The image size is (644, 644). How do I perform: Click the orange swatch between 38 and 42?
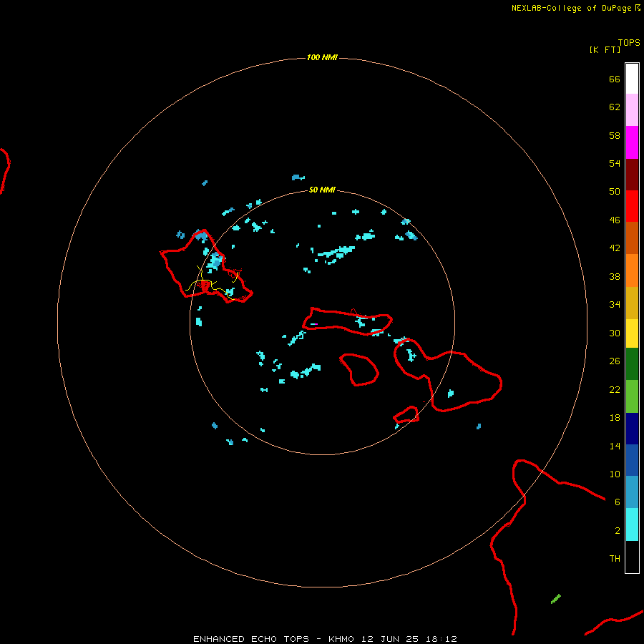[632, 270]
